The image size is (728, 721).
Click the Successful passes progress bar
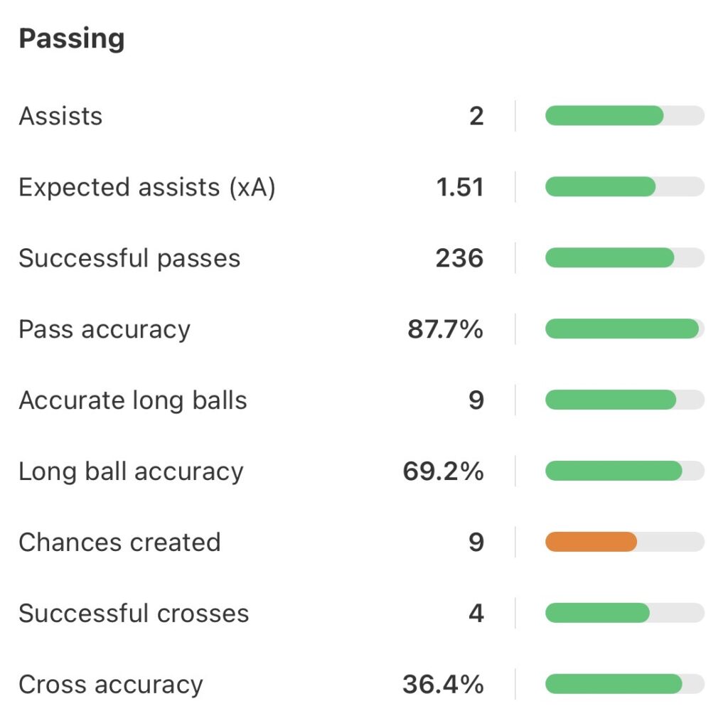click(624, 258)
